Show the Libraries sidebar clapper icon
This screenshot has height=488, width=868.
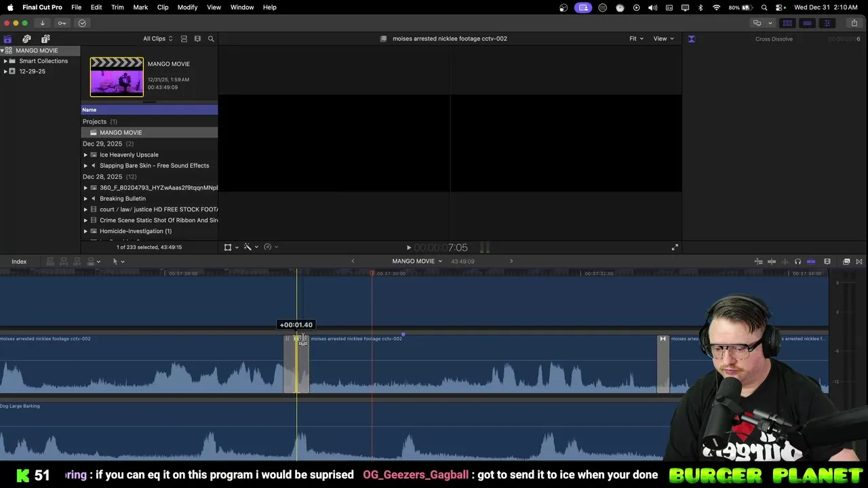pos(8,39)
